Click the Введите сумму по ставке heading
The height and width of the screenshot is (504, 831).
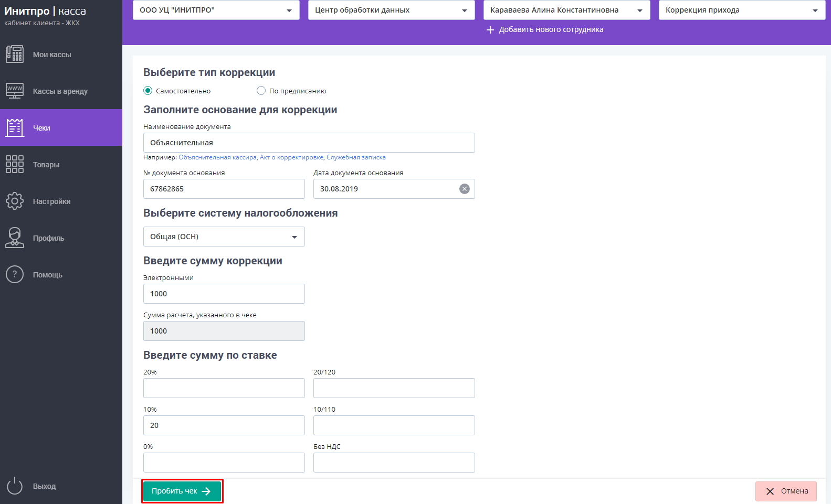click(210, 355)
